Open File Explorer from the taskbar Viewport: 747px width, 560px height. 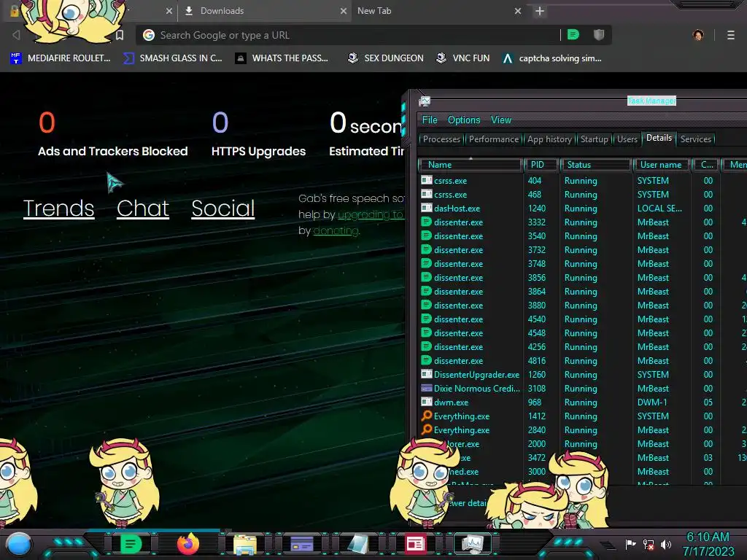pyautogui.click(x=245, y=544)
